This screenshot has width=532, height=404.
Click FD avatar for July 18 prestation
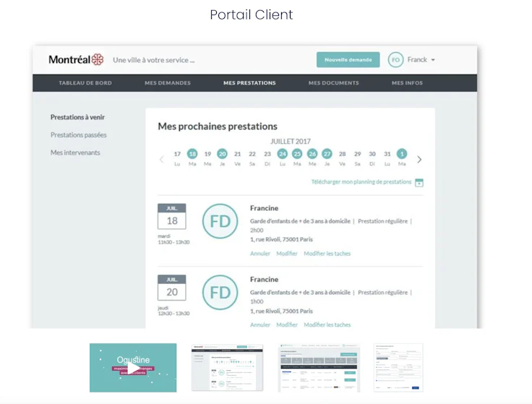pos(220,221)
